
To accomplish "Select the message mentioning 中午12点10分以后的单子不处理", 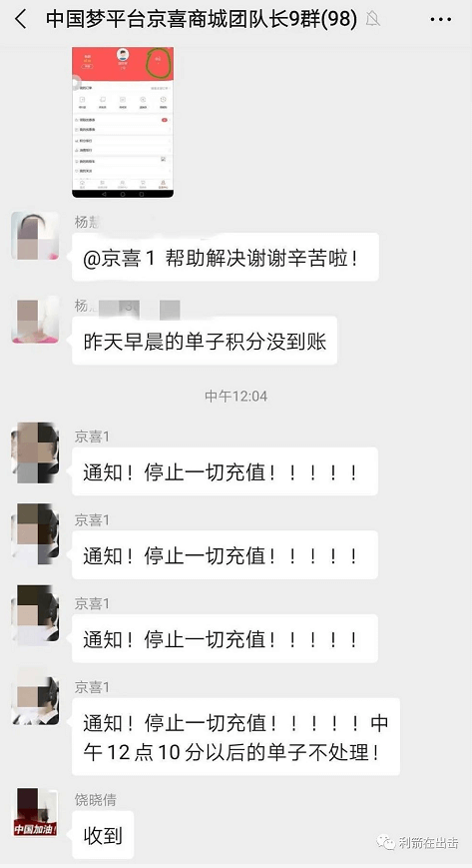I will [x=236, y=736].
